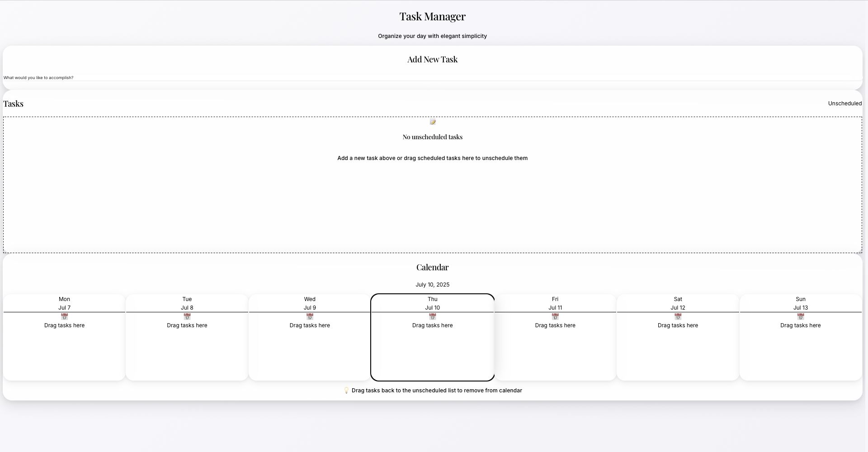Click the Add New Task heading
The image size is (868, 452).
433,59
